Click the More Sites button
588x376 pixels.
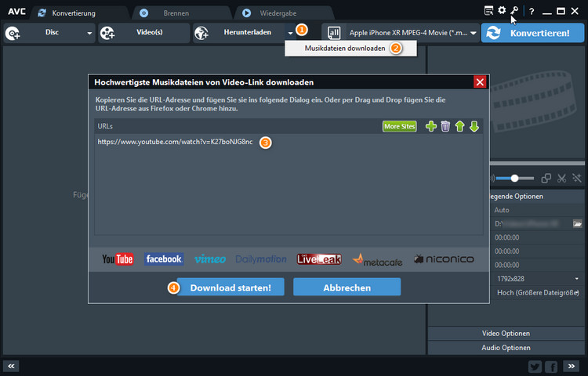click(x=399, y=126)
